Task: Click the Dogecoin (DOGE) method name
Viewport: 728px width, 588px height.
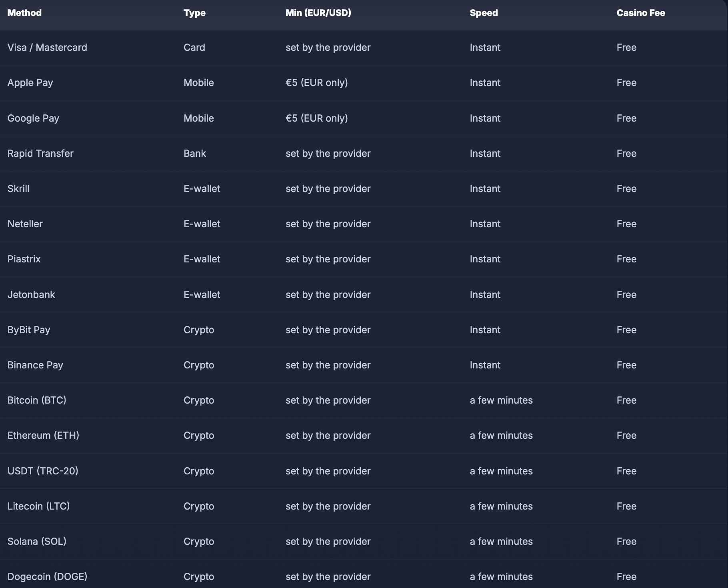Action: tap(47, 577)
